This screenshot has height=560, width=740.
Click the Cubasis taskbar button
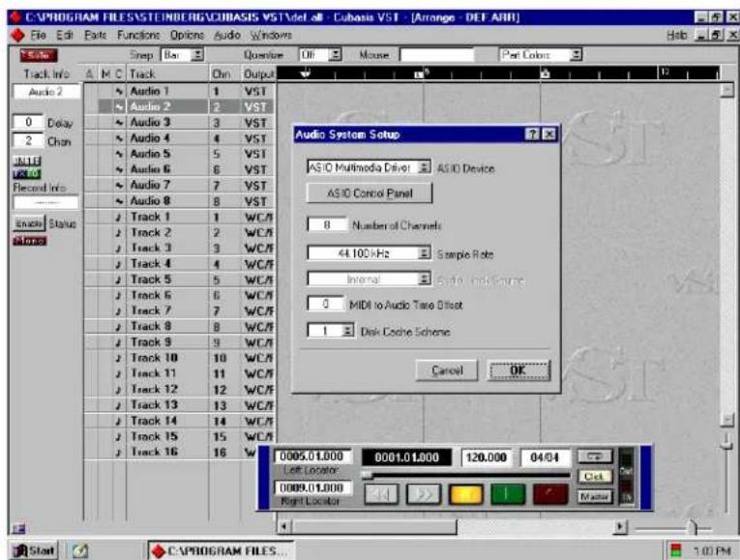click(221, 550)
